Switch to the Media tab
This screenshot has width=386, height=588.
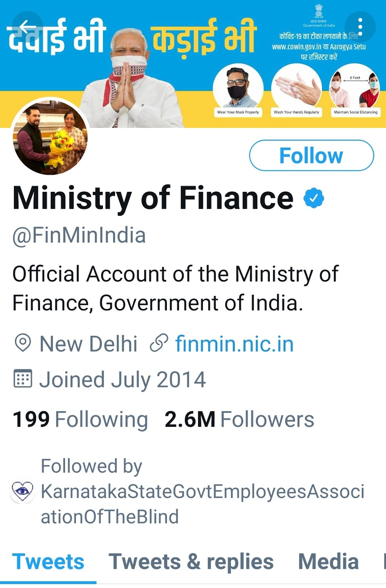(x=328, y=562)
